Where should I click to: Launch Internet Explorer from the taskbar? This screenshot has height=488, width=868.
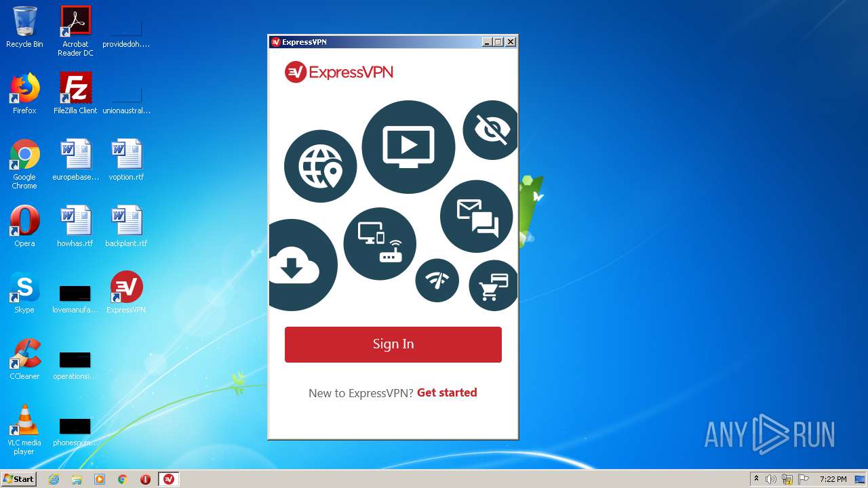point(54,479)
